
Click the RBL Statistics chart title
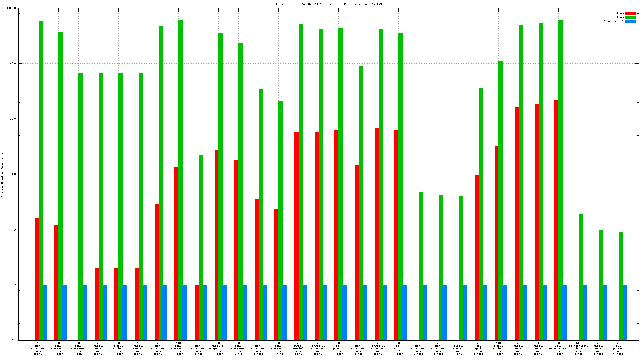coord(328,4)
